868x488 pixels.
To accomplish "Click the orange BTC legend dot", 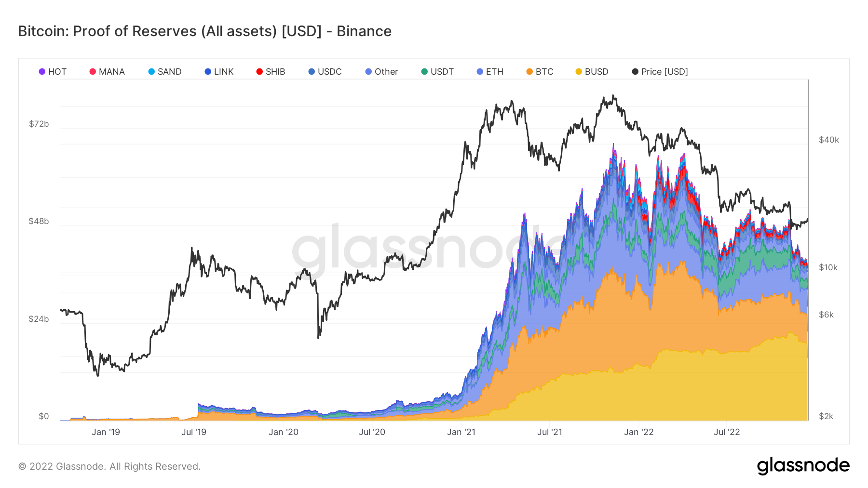I will point(529,72).
